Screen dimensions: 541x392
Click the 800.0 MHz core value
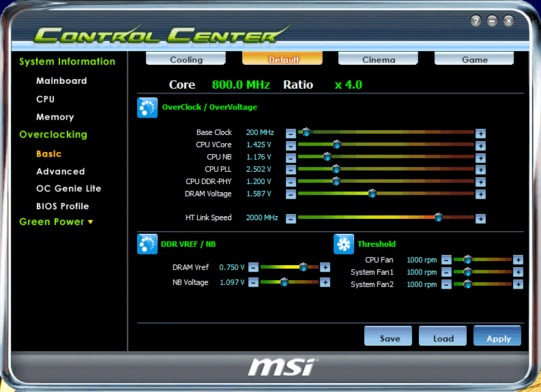242,85
